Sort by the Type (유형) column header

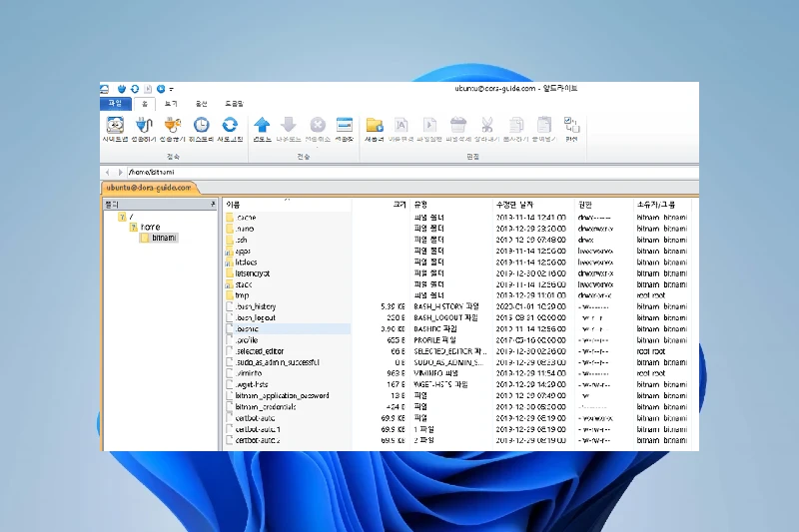tap(451, 205)
